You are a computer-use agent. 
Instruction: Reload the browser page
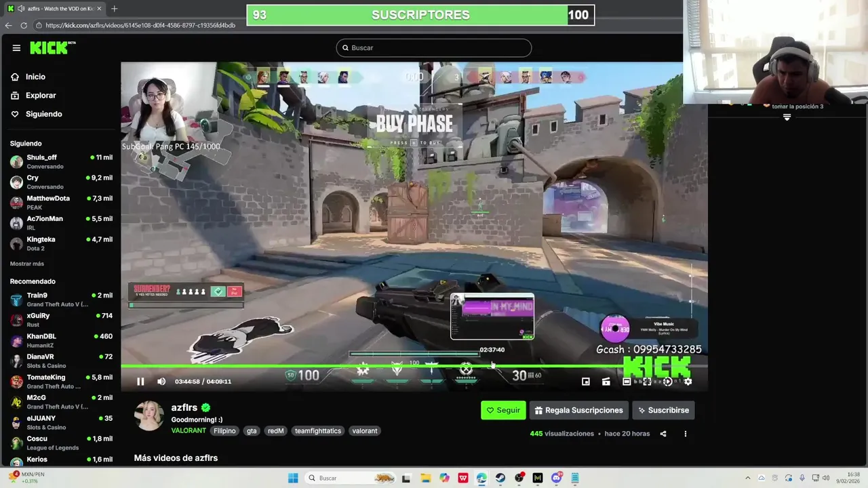pyautogui.click(x=24, y=25)
